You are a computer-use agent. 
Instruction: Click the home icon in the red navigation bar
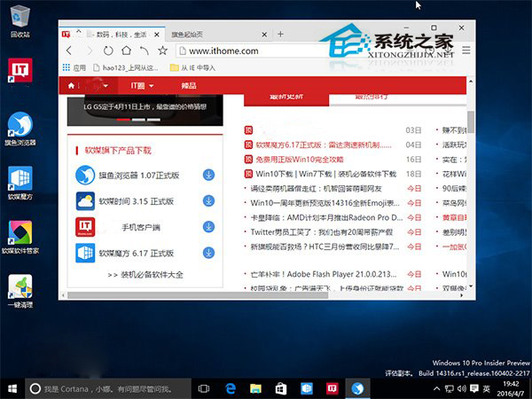pos(71,85)
